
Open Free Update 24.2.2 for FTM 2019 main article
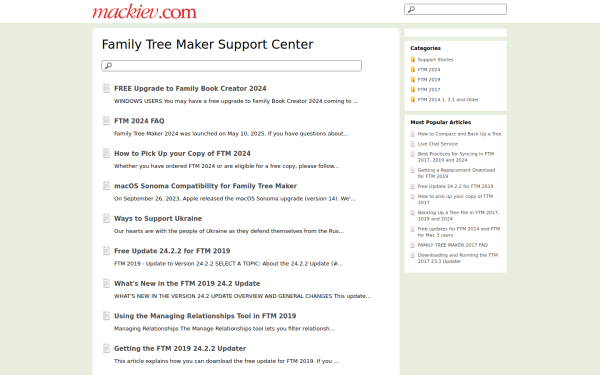(x=172, y=251)
